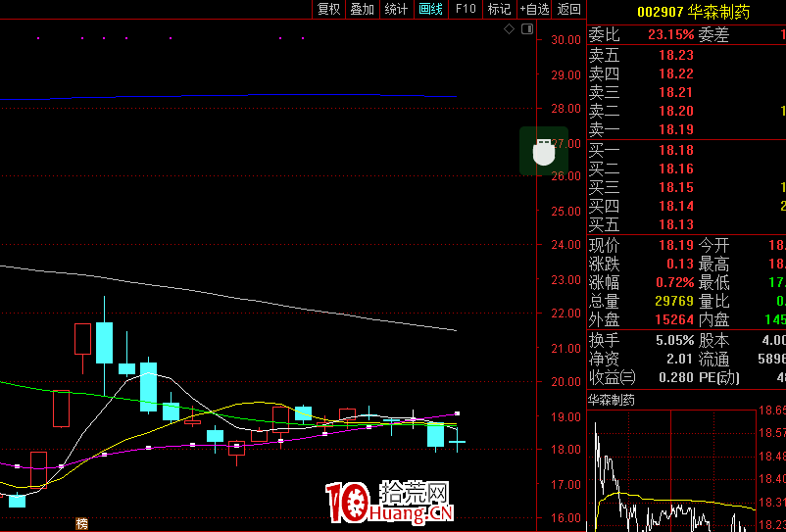786x532 pixels.
Task: Click the 18.00 price axis label
Action: pos(565,450)
